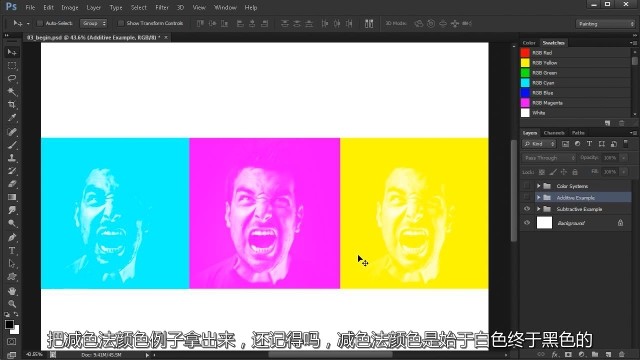Screen dimensions: 640x360
Task: Select the Lasso tool
Action: [x=12, y=78]
